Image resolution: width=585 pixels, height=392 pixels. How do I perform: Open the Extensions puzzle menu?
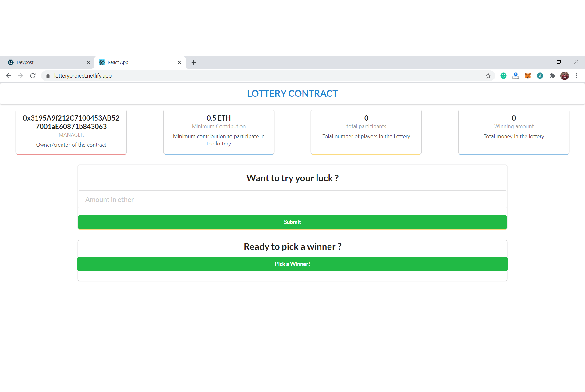click(x=552, y=76)
